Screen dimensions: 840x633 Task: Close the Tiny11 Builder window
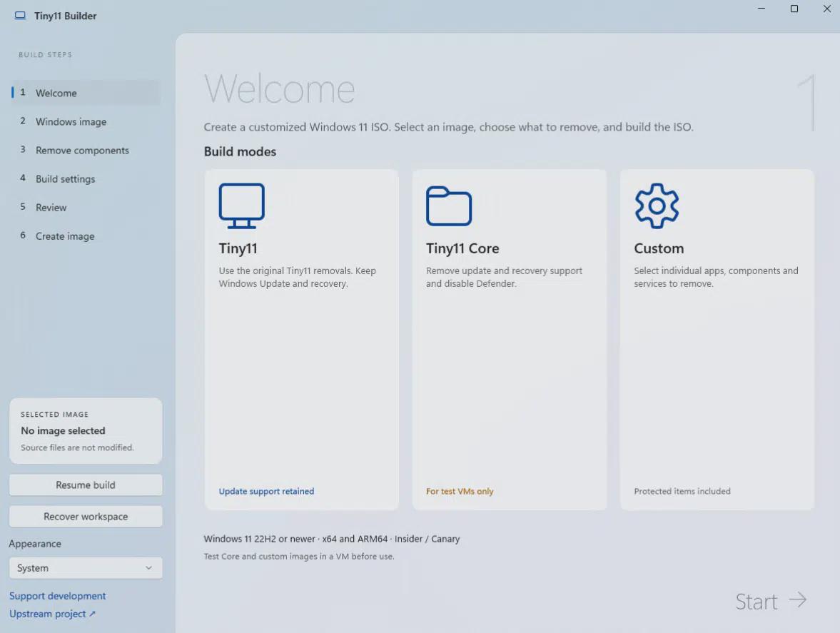coord(826,9)
